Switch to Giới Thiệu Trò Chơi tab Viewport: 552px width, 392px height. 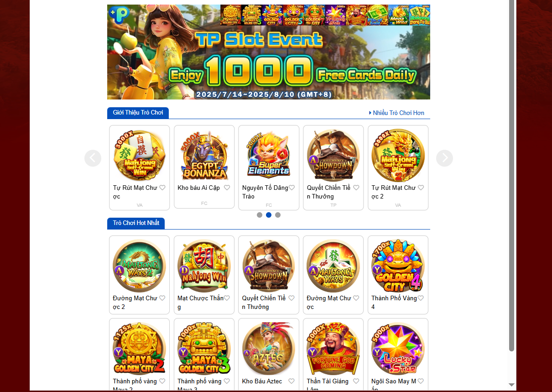tap(138, 113)
